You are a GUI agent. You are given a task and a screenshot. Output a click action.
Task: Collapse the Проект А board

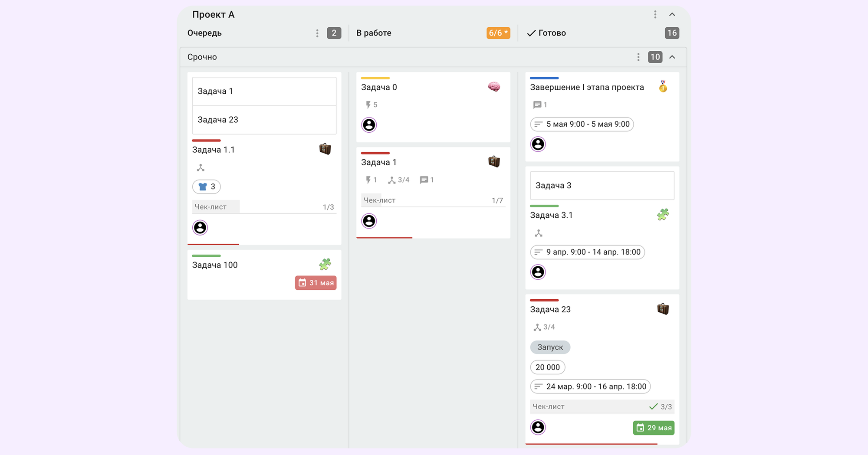click(672, 15)
